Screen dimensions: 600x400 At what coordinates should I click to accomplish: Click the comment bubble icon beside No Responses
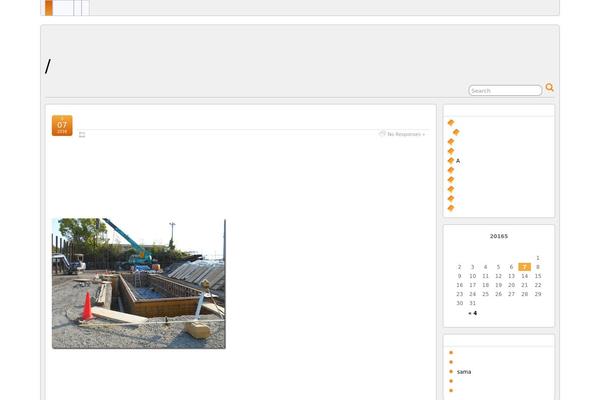pos(382,134)
